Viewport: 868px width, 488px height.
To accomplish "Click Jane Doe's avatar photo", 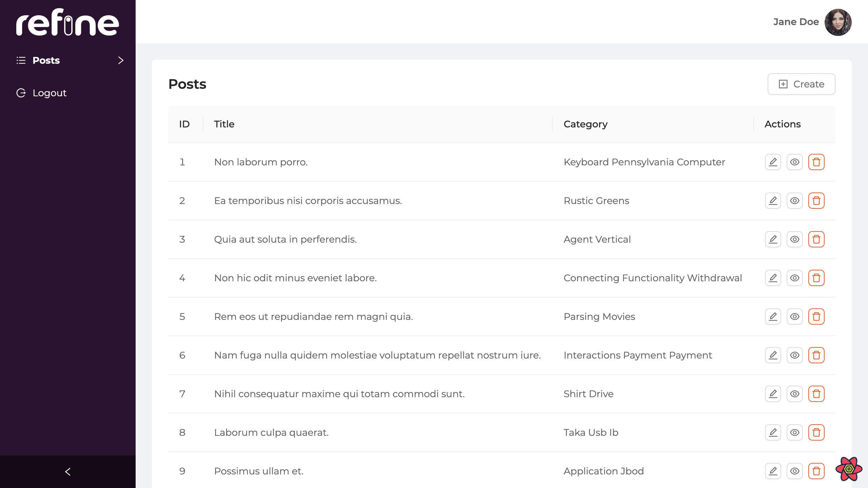I will tap(838, 22).
